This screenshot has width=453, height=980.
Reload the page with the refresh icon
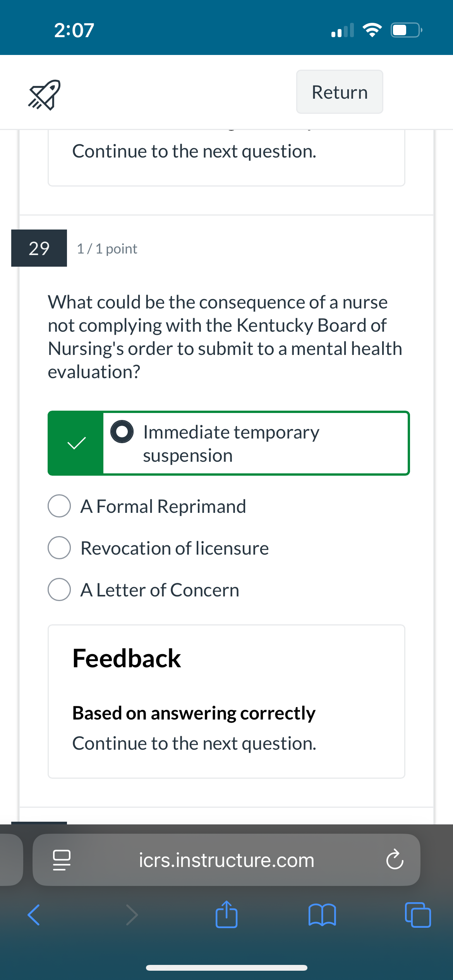click(395, 860)
